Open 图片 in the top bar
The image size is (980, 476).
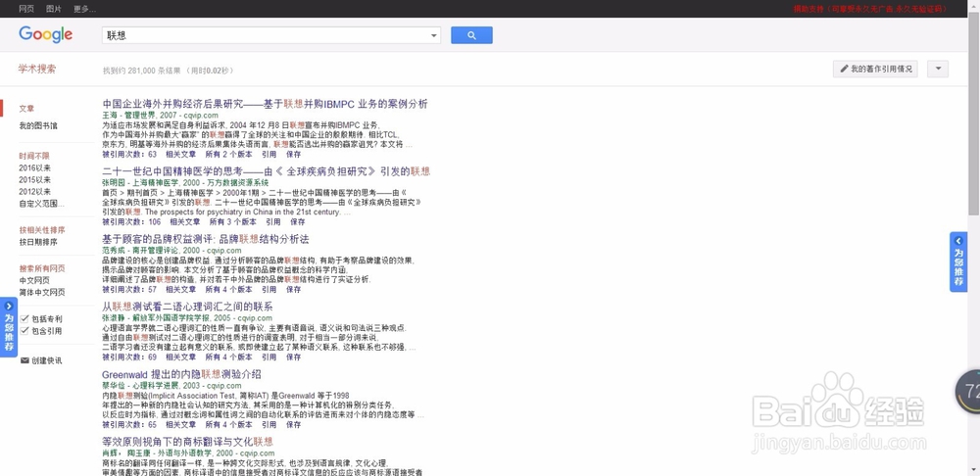54,9
